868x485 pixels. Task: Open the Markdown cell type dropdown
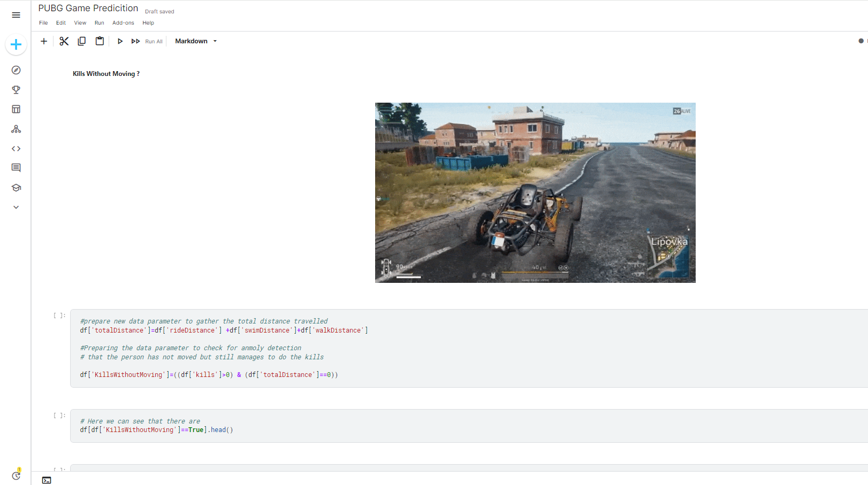(x=196, y=41)
